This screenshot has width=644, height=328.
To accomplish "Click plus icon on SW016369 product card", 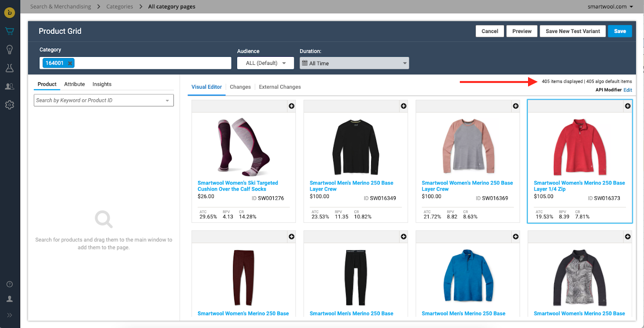I will coord(516,106).
